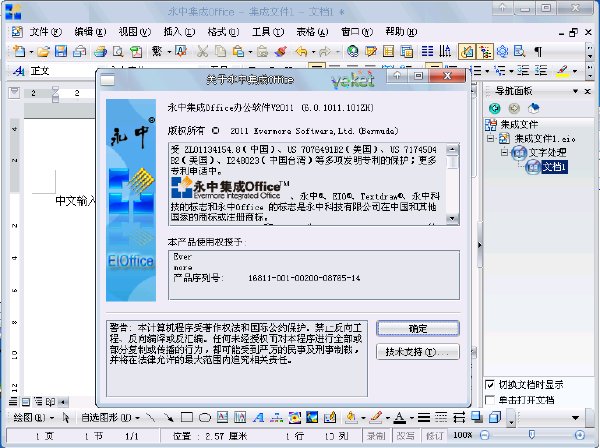
Task: Select the 集成文件 root tree item
Action: 519,125
